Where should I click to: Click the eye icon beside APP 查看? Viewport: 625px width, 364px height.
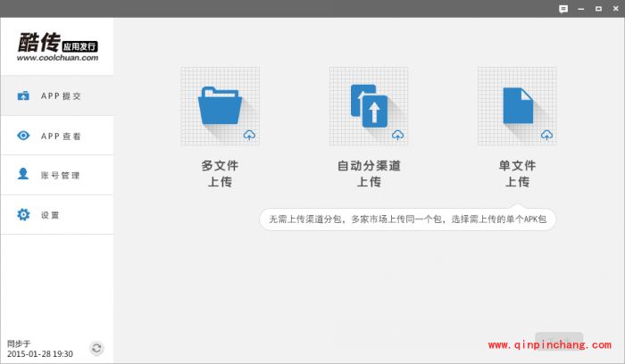(23, 136)
